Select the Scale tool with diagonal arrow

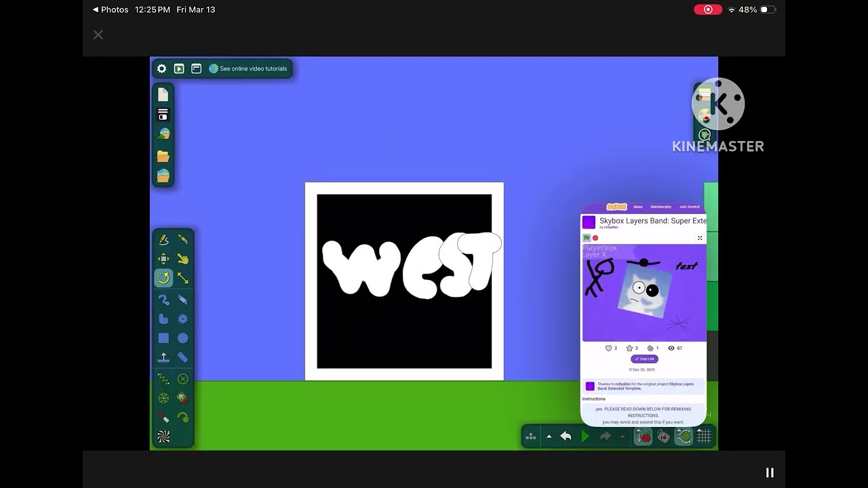[x=183, y=278]
